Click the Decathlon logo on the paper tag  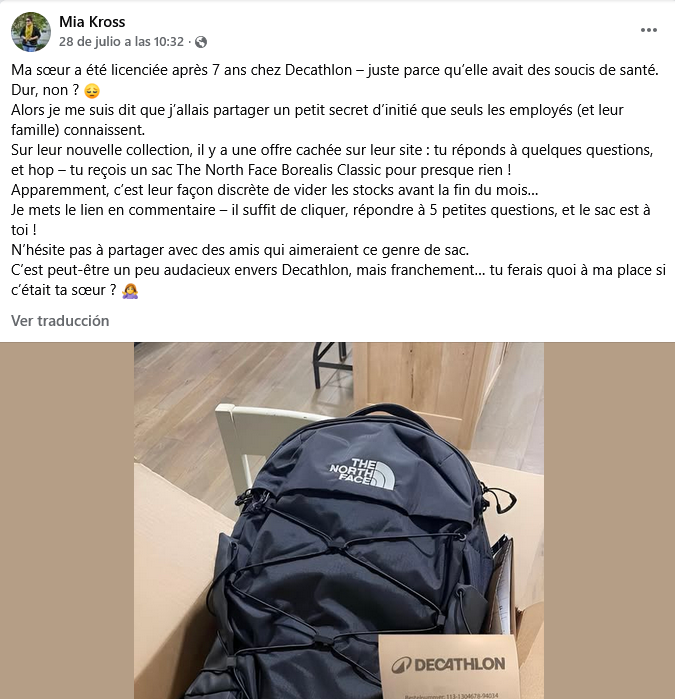pyautogui.click(x=449, y=665)
